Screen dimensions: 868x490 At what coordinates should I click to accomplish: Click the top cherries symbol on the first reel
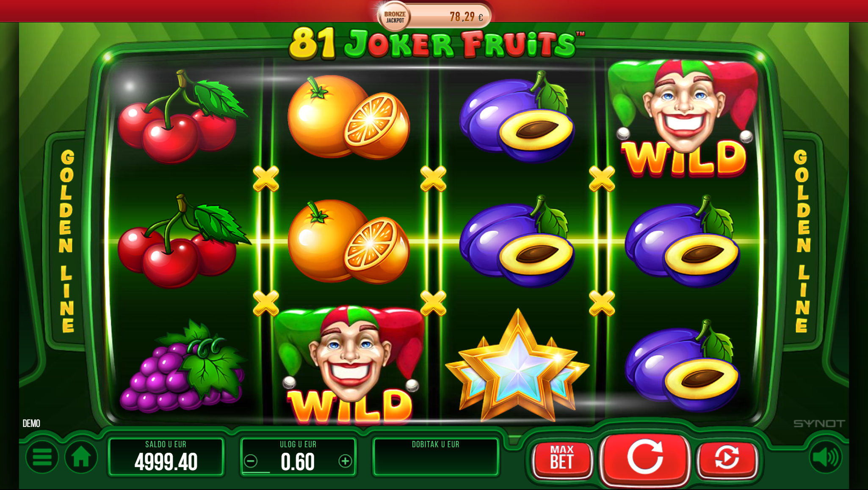tap(182, 117)
